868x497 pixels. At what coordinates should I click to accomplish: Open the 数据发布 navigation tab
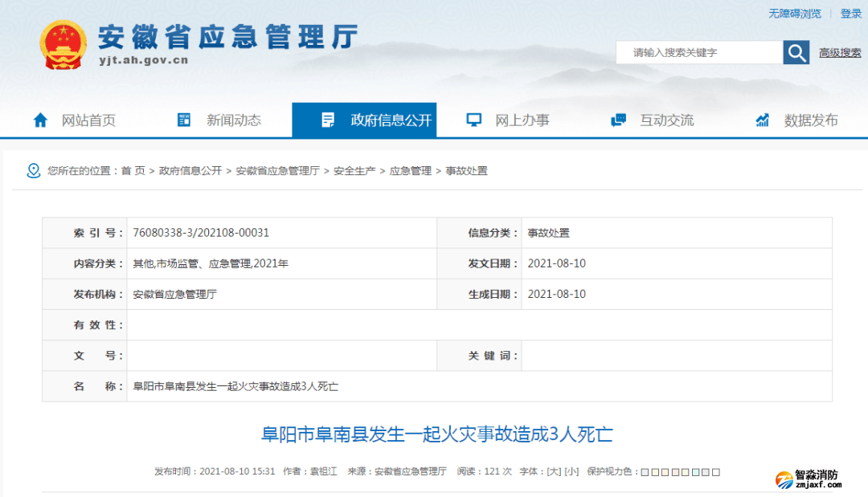click(810, 120)
